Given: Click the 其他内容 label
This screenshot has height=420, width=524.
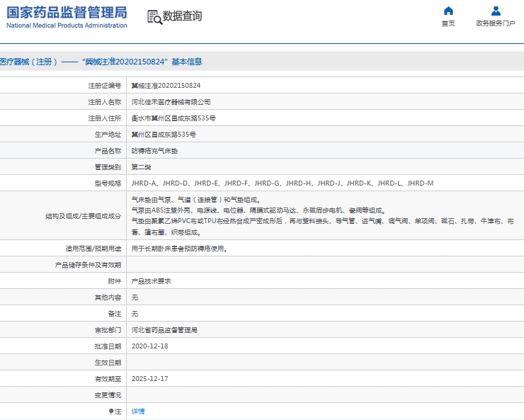Looking at the screenshot, I should click(108, 297).
